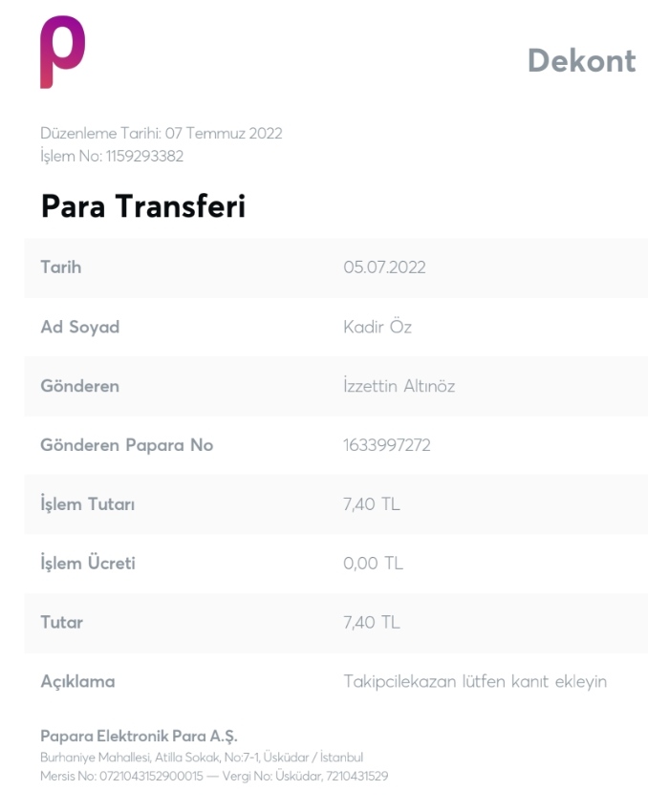This screenshot has width=648, height=812.
Task: Select the Düzenleme Tarihi 07 Temmuz 2022 line
Action: [x=162, y=133]
